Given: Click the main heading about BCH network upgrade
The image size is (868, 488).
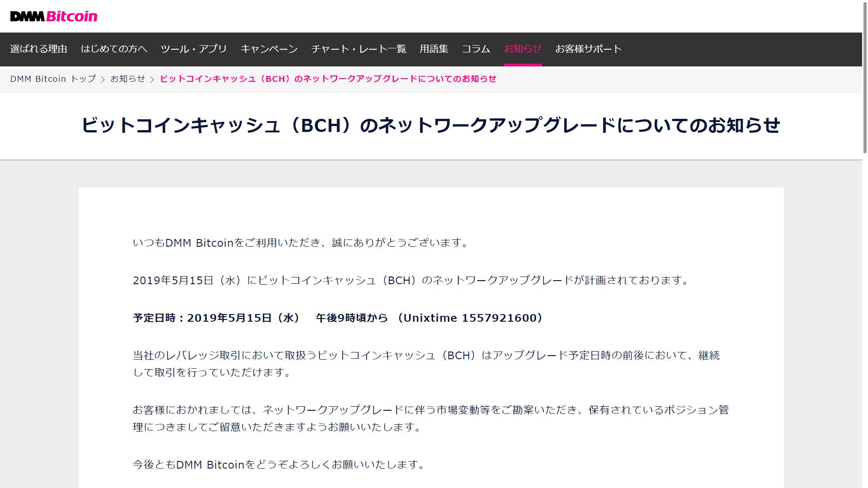Looking at the screenshot, I should (431, 125).
